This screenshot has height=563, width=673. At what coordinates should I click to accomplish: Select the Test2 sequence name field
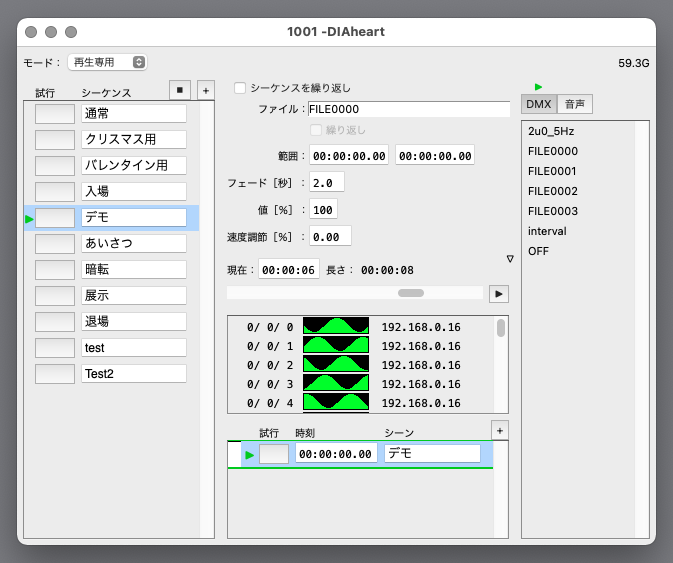[134, 373]
